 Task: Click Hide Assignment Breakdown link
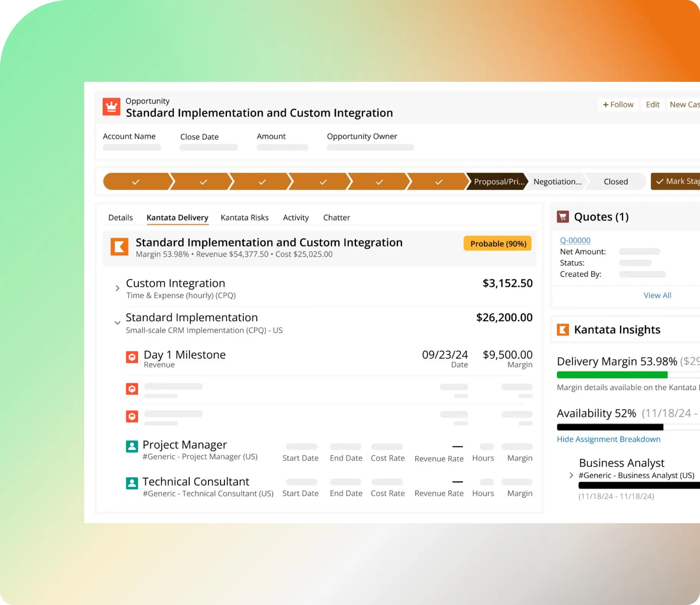click(x=609, y=439)
